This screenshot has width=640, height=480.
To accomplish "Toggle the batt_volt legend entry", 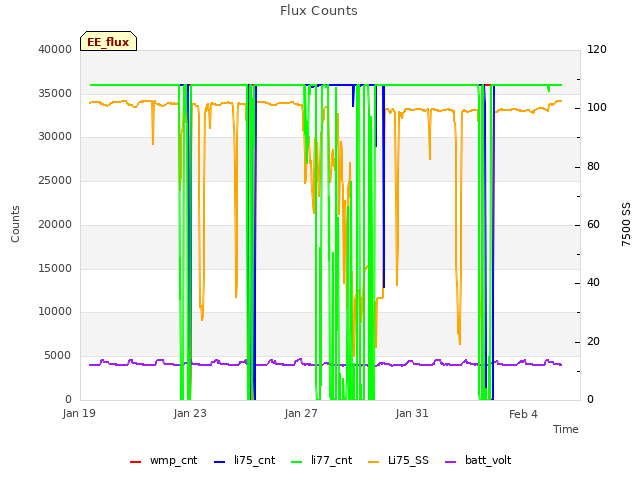I will [478, 460].
